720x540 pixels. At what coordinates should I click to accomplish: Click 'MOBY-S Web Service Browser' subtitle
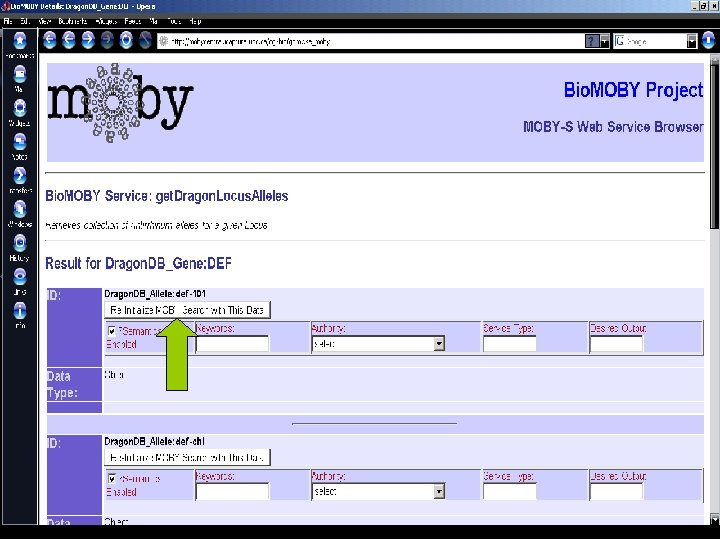pos(613,127)
